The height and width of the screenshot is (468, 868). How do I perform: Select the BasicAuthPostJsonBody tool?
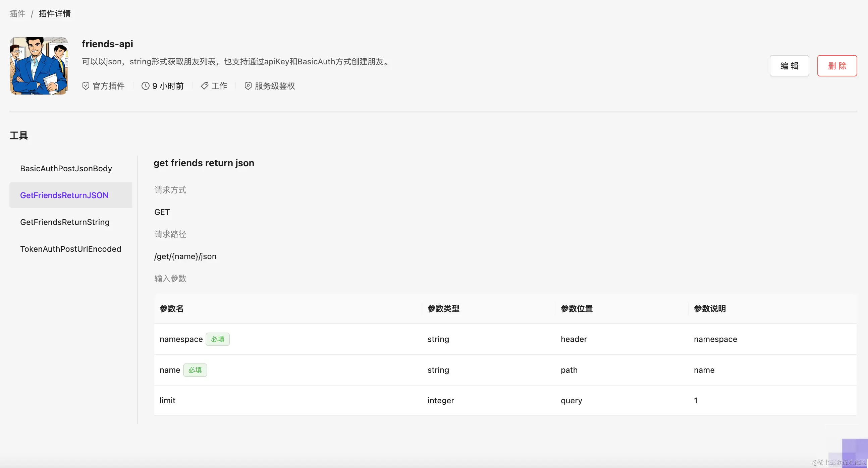(66, 168)
